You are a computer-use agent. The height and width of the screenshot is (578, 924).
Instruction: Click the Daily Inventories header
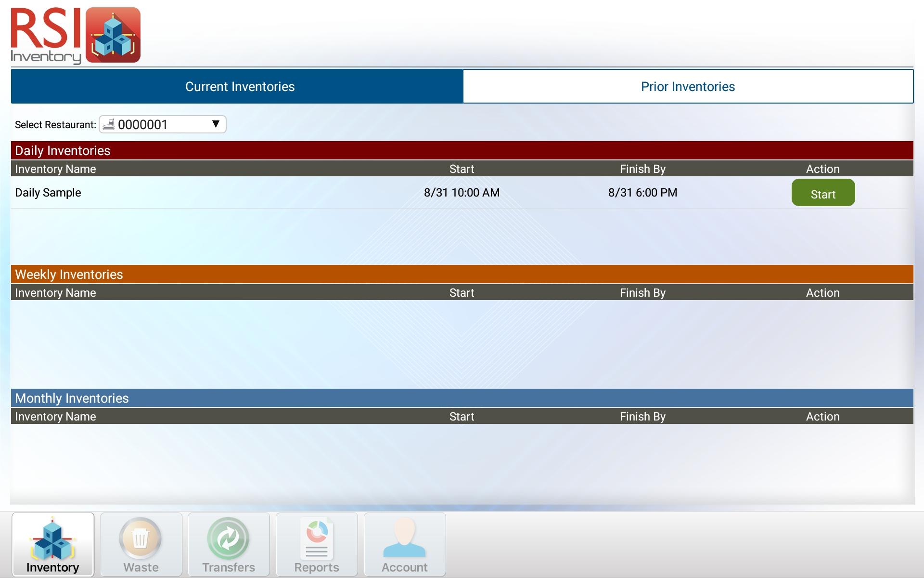(x=462, y=150)
